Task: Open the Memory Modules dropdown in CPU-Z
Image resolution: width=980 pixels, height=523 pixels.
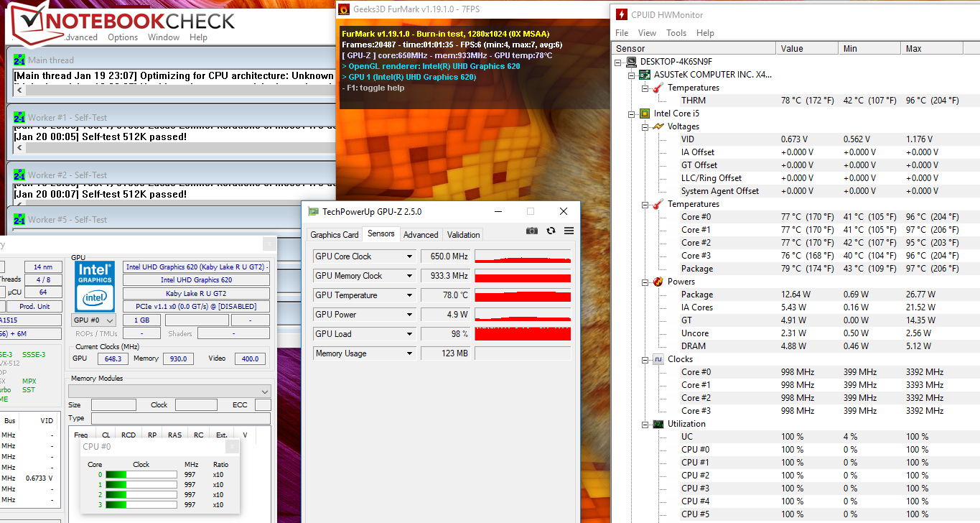Action: (169, 391)
